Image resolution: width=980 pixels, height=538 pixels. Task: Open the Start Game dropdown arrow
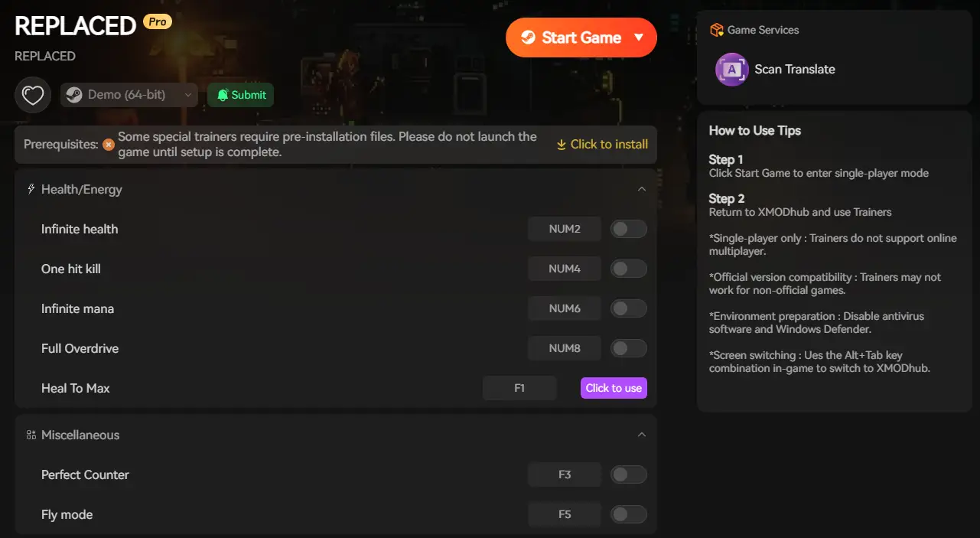click(x=640, y=37)
